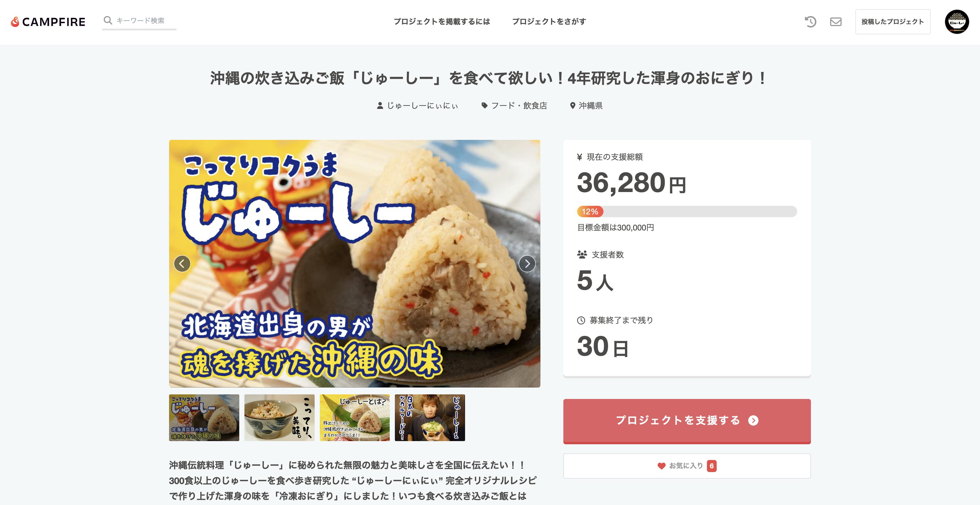Open プロジェクトをさがす menu item

pyautogui.click(x=549, y=22)
